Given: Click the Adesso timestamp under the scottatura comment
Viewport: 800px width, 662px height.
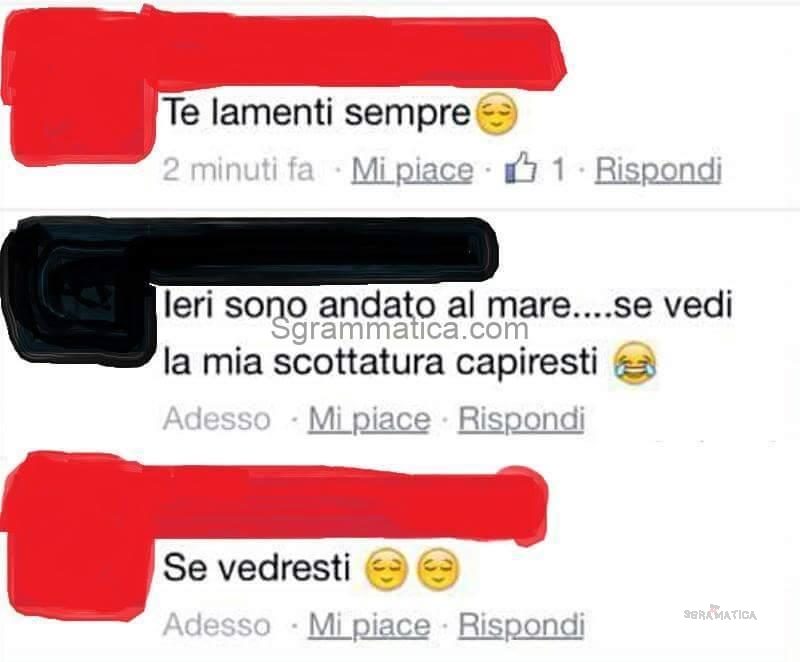Looking at the screenshot, I should point(217,419).
